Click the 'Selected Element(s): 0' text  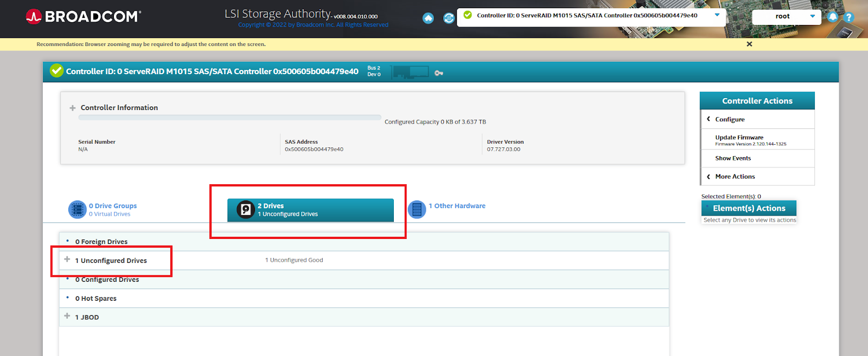coord(731,197)
